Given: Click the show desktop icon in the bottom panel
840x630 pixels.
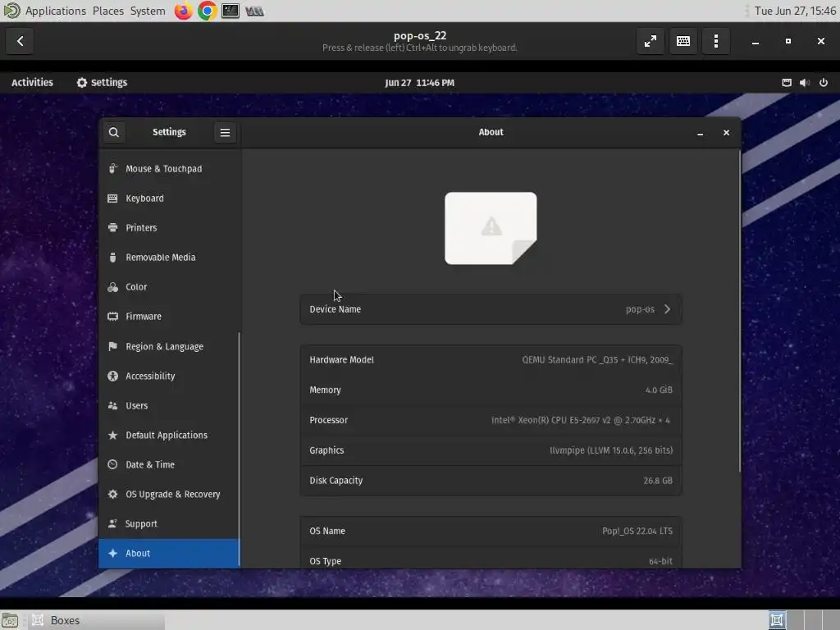Looking at the screenshot, I should (x=10, y=620).
